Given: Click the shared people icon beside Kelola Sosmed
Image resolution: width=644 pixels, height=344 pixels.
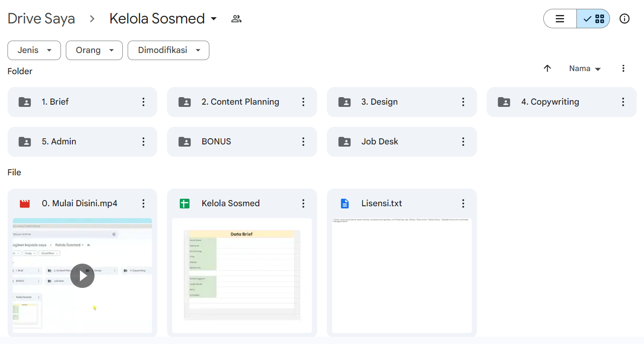Looking at the screenshot, I should [236, 19].
